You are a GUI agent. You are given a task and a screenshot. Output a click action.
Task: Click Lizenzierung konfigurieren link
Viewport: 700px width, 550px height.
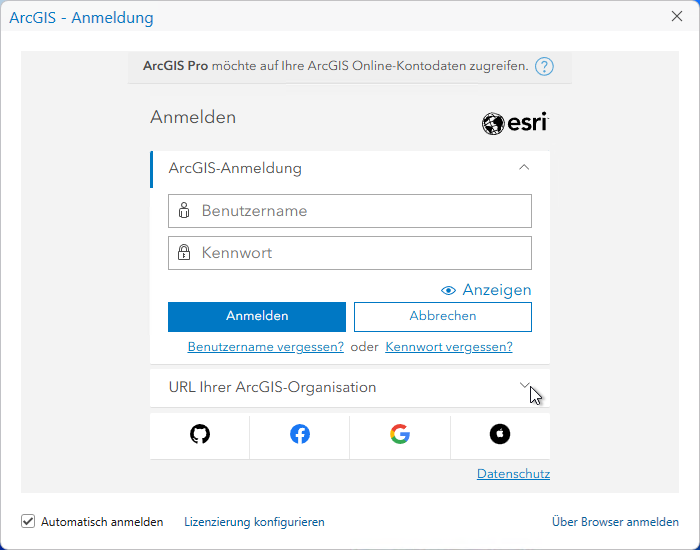pos(254,522)
